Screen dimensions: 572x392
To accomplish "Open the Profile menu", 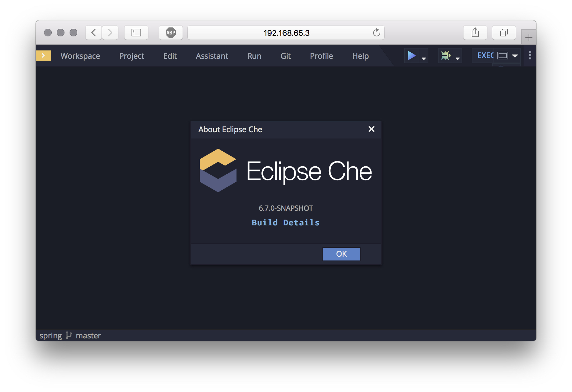I will pyautogui.click(x=321, y=56).
